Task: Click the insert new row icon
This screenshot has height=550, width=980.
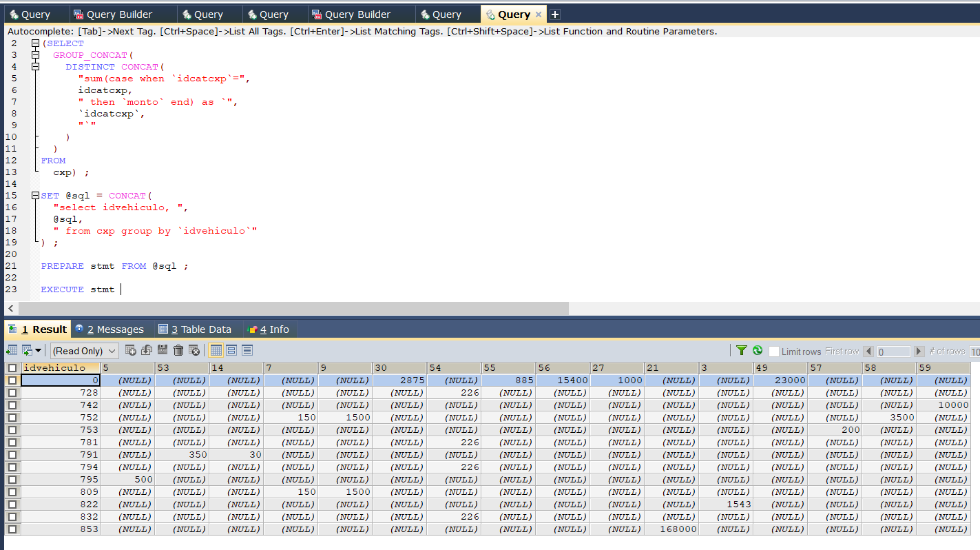Action: [x=130, y=350]
